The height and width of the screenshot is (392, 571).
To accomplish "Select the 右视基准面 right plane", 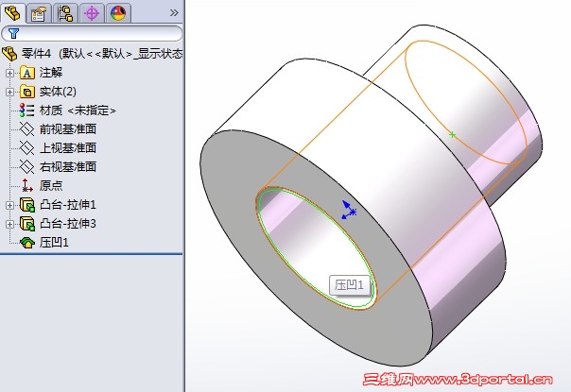I will point(68,167).
